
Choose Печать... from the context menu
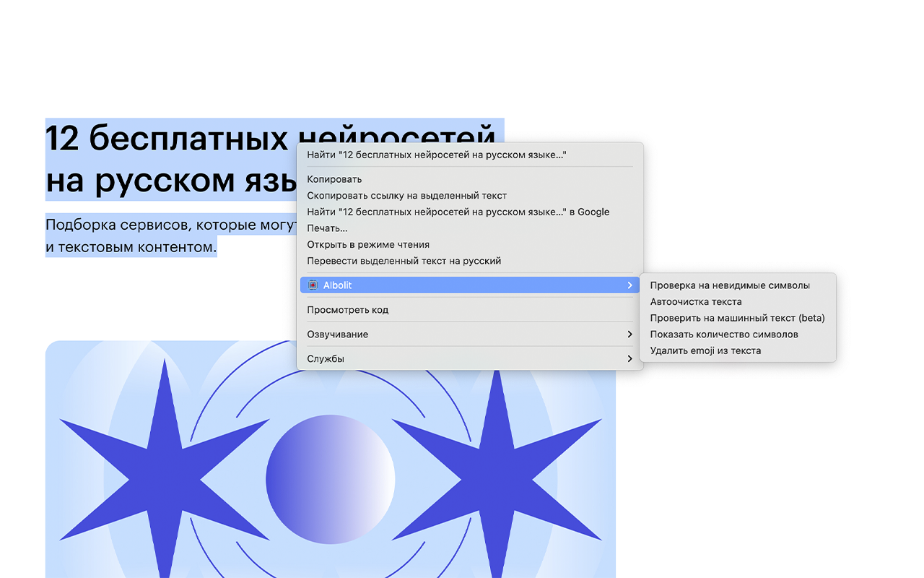[x=469, y=228]
